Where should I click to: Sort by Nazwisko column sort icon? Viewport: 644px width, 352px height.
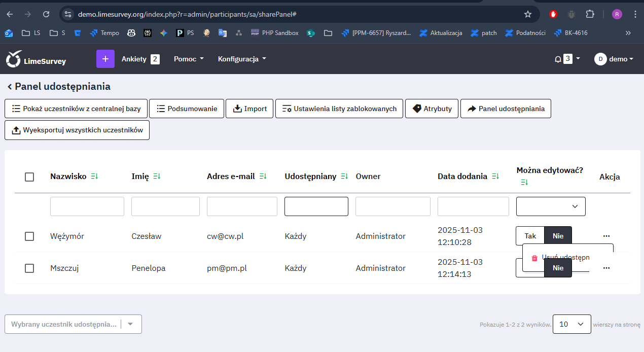pyautogui.click(x=94, y=177)
